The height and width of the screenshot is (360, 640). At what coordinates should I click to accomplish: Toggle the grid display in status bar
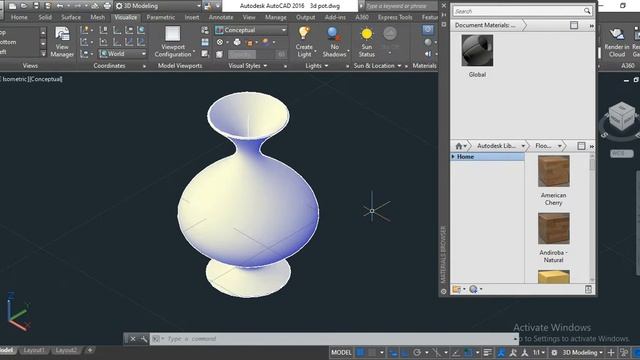pos(360,352)
